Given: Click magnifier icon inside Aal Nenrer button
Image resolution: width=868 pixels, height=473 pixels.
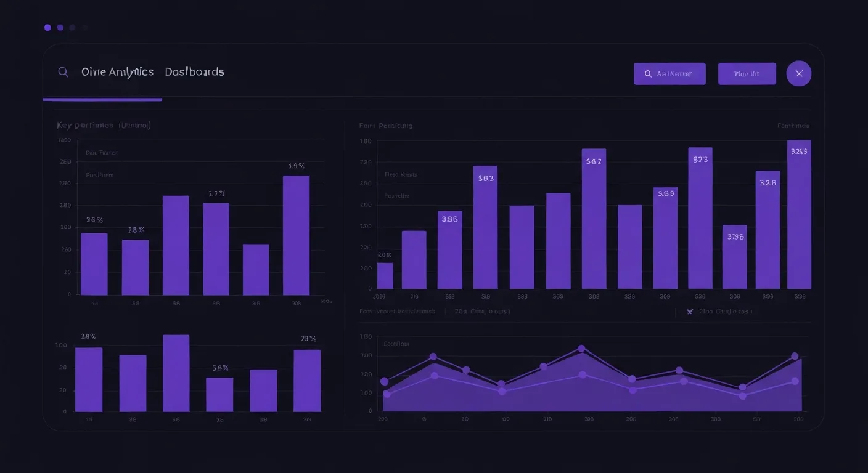Looking at the screenshot, I should pyautogui.click(x=648, y=74).
